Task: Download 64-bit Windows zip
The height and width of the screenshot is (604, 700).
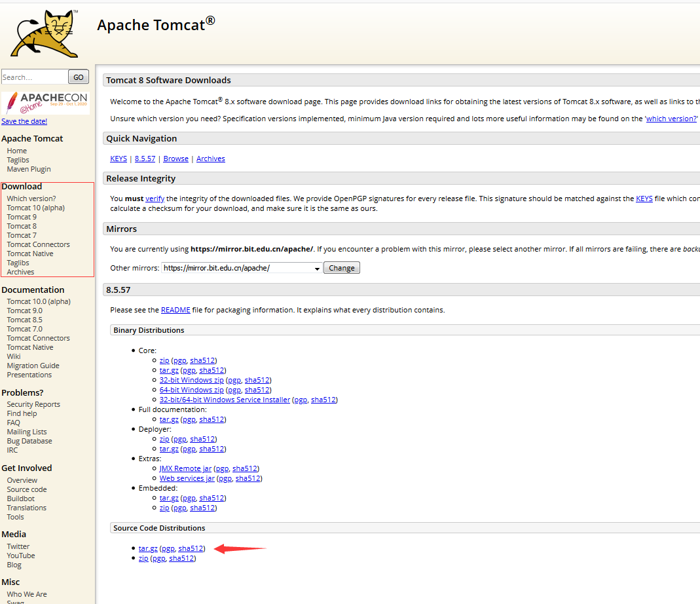Action: (191, 390)
